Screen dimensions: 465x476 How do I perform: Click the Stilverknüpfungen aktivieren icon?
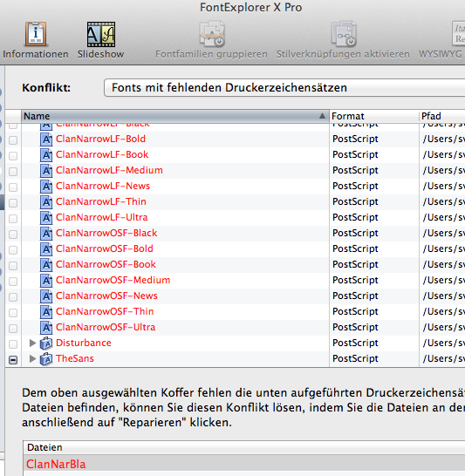tap(344, 34)
